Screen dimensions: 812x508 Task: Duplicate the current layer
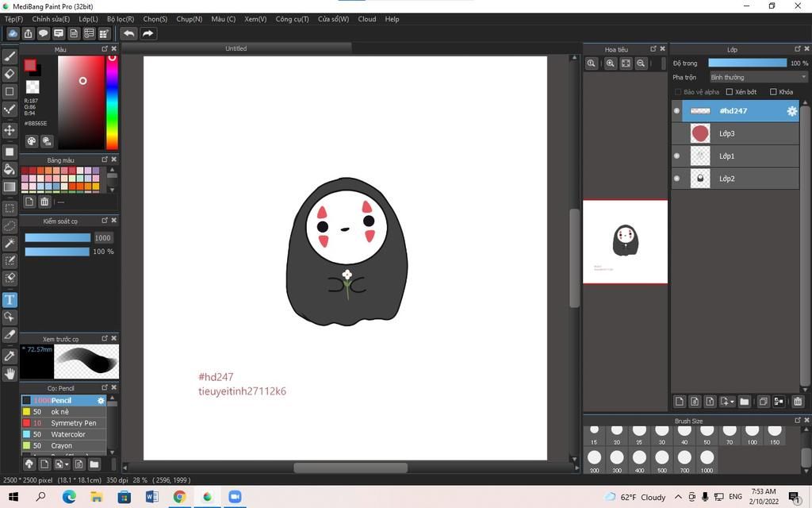763,402
